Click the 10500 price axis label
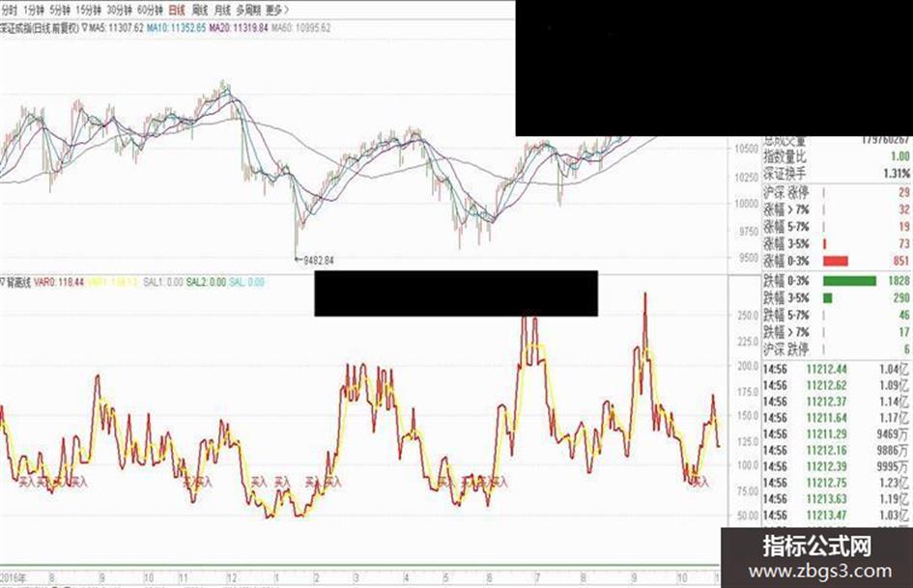 pyautogui.click(x=746, y=149)
